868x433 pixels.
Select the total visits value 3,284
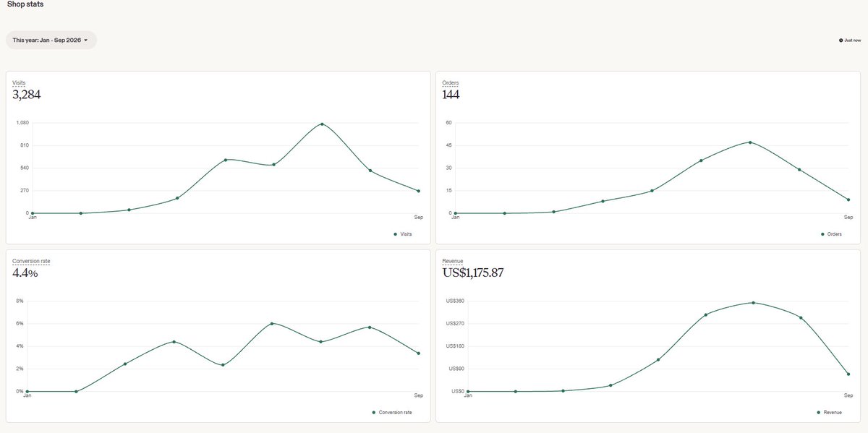point(27,94)
